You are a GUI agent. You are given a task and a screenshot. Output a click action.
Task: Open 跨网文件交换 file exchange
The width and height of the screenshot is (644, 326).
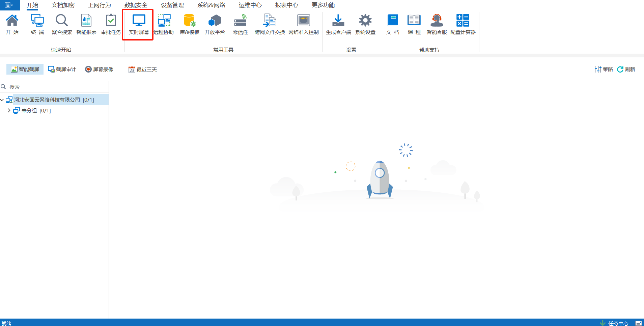(x=270, y=24)
